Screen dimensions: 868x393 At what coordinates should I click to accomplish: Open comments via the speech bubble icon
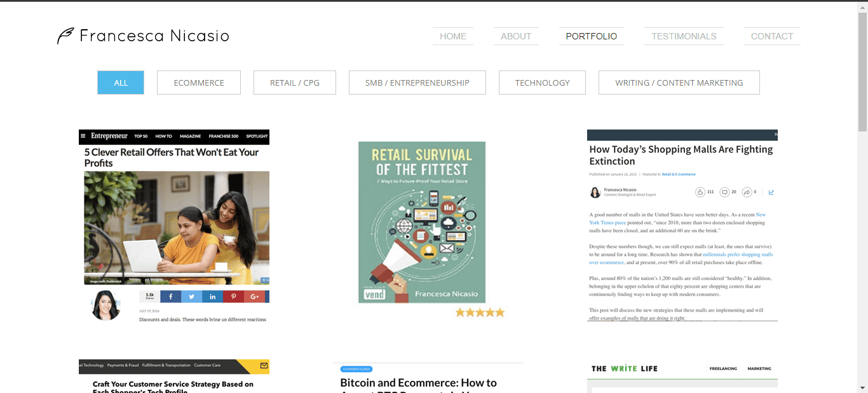(x=724, y=192)
